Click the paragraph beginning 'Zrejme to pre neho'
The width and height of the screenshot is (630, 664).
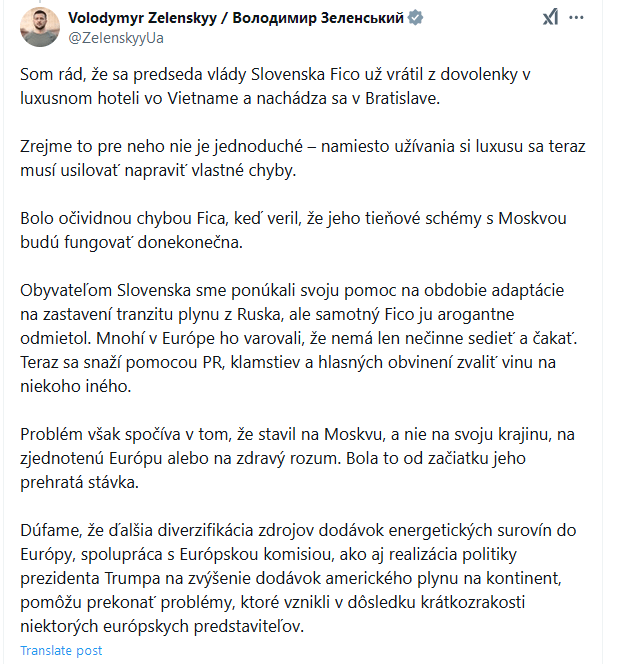click(303, 158)
